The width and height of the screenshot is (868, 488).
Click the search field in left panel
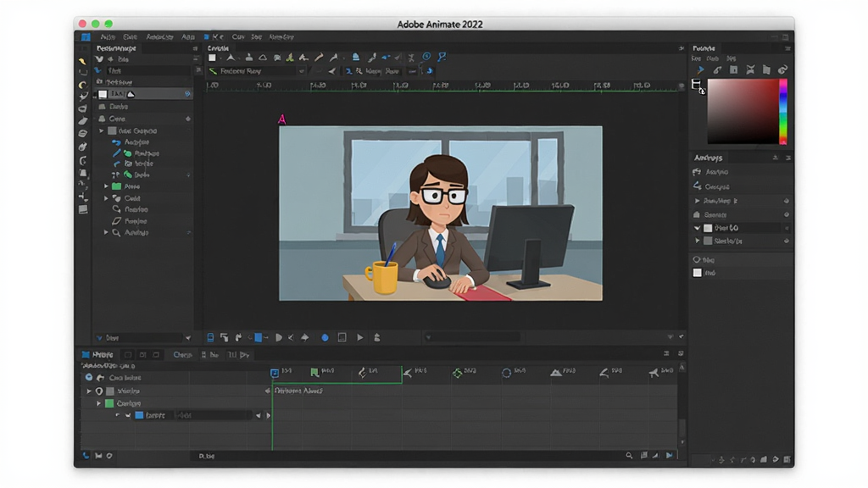tap(148, 71)
